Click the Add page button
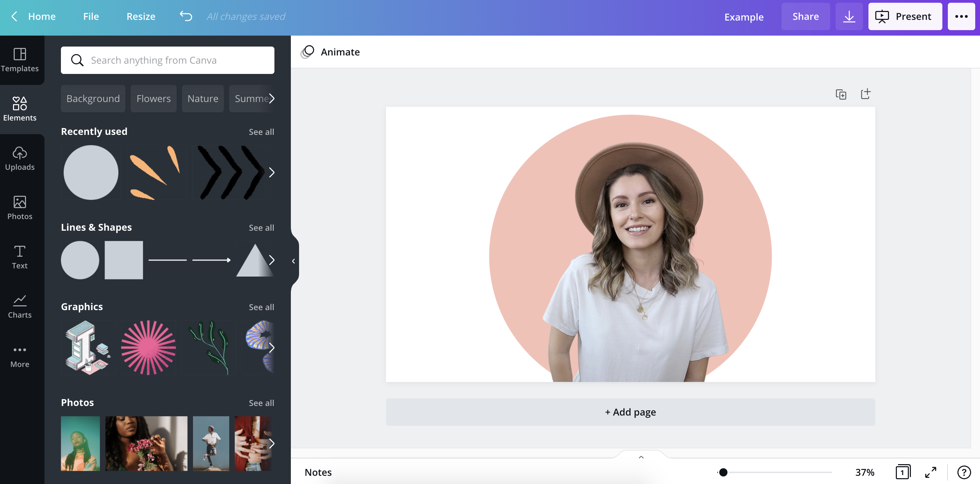 (630, 411)
